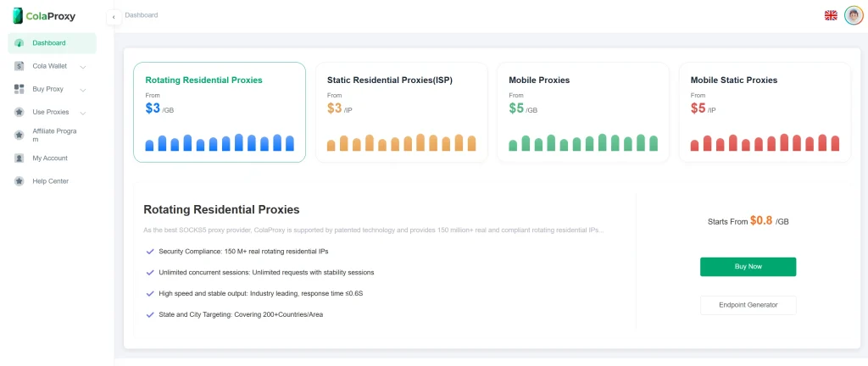Expand the Use Proxies submenu chevron
This screenshot has height=366, width=868.
click(82, 113)
